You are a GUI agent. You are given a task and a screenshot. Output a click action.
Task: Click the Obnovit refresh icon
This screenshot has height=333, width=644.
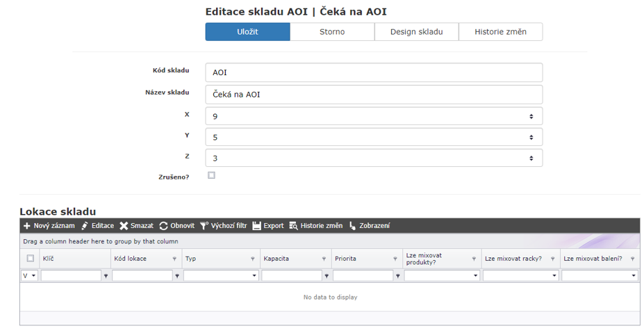pyautogui.click(x=163, y=226)
